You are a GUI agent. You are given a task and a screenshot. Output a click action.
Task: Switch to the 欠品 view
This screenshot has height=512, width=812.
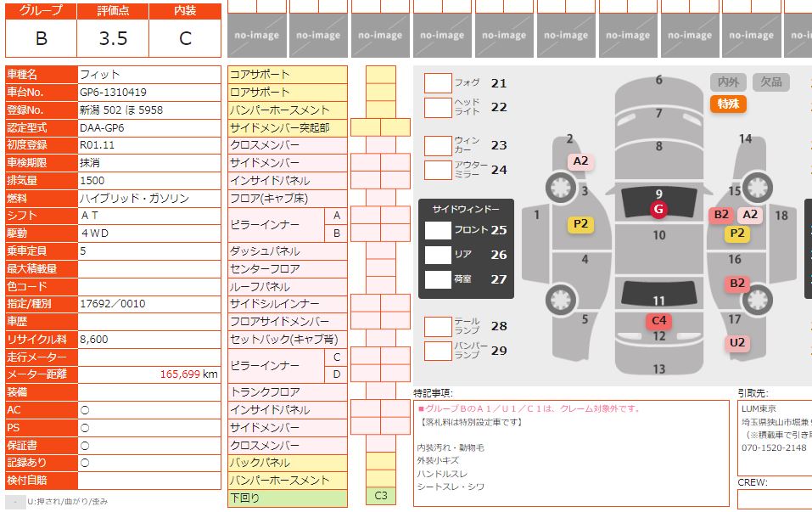771,82
